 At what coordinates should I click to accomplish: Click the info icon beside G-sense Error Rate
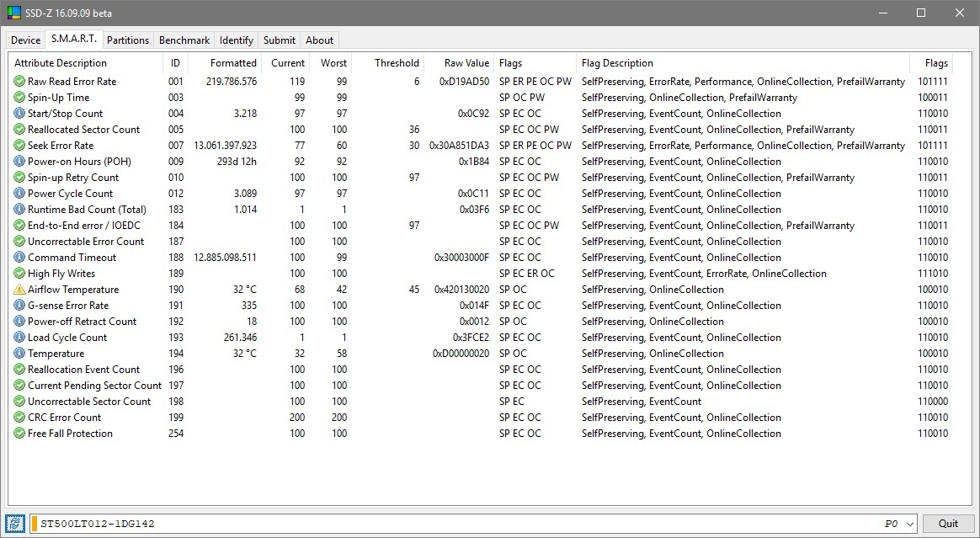point(19,306)
